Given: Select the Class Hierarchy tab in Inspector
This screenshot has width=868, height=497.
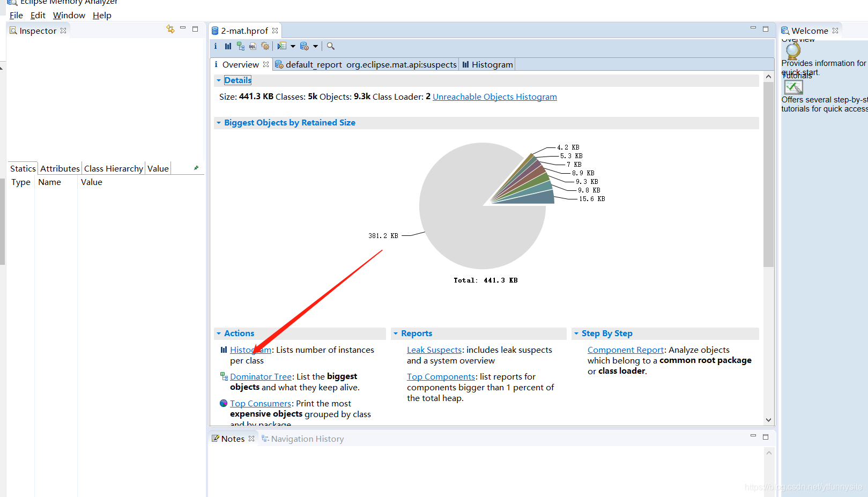Looking at the screenshot, I should 114,168.
